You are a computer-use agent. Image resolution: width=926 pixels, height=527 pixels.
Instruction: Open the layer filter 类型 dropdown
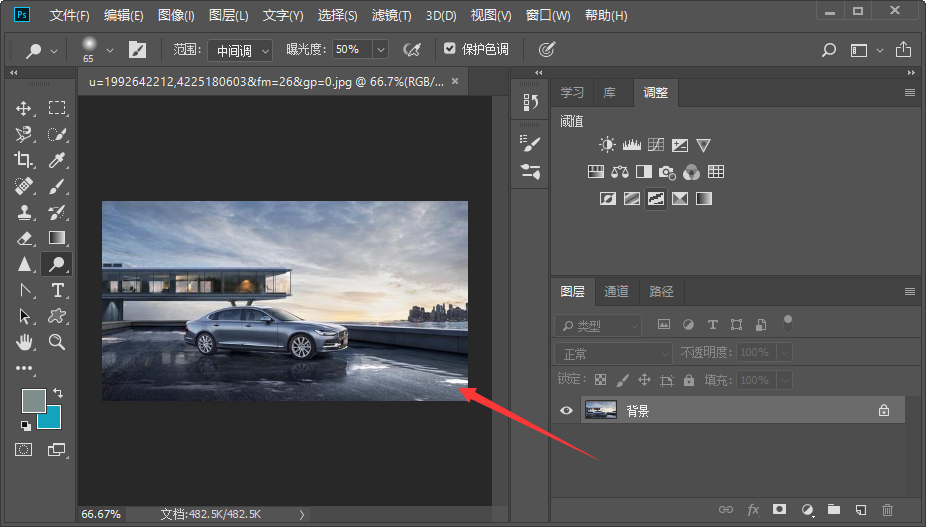[x=598, y=325]
